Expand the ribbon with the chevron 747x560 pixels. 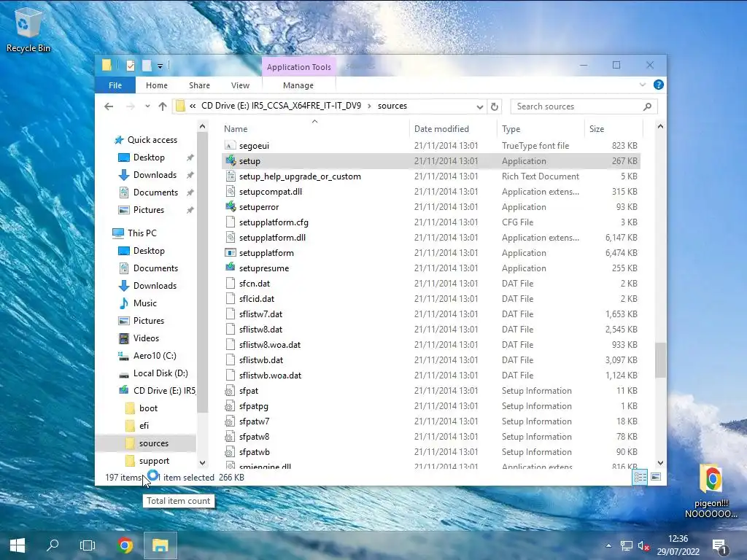coord(642,85)
